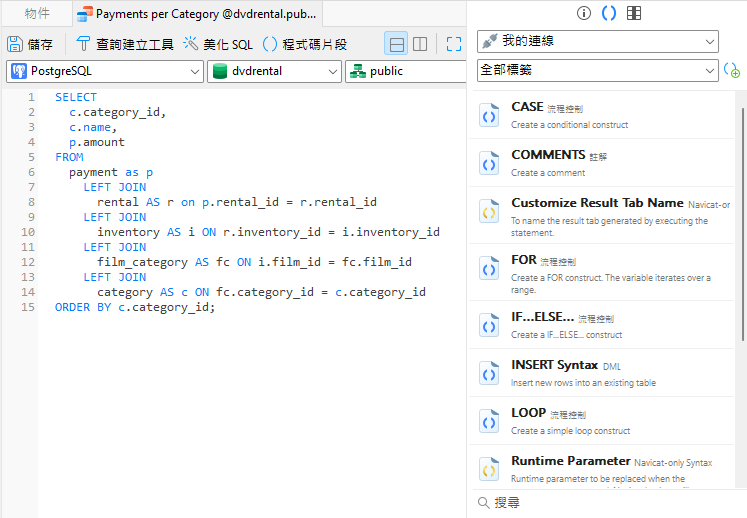Click the LOOP snippet icon
The width and height of the screenshot is (747, 518).
489,422
